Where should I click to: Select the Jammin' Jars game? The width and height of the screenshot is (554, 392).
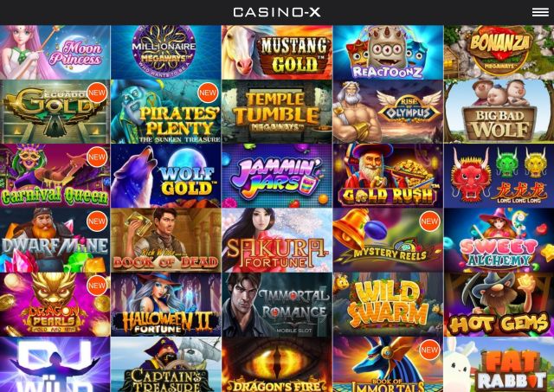(277, 176)
